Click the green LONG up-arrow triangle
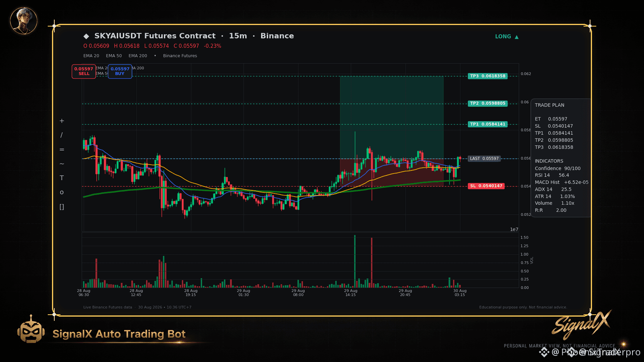The height and width of the screenshot is (362, 644). pos(517,37)
